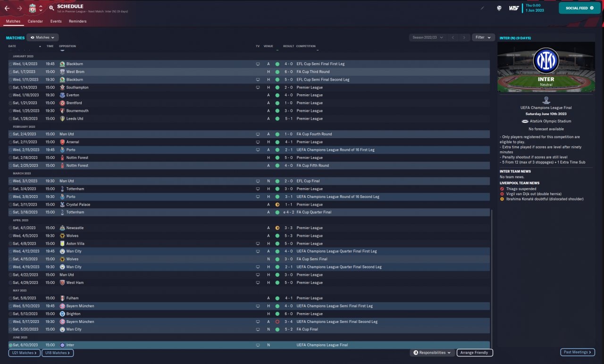Go back using the left arrow

click(7, 8)
